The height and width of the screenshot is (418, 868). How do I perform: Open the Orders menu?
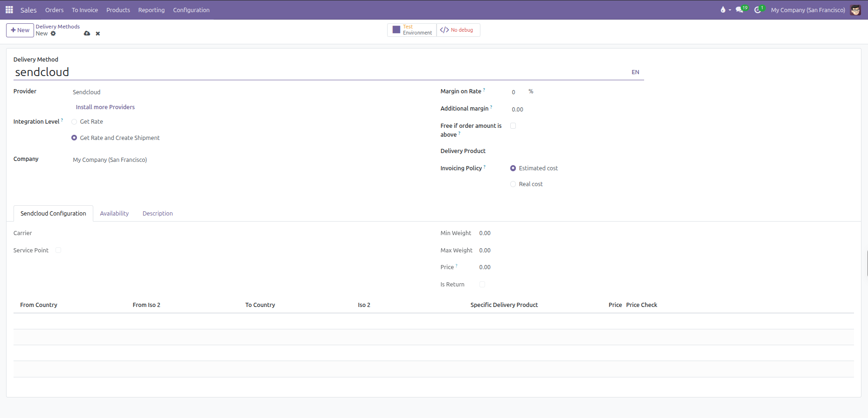[x=54, y=10]
